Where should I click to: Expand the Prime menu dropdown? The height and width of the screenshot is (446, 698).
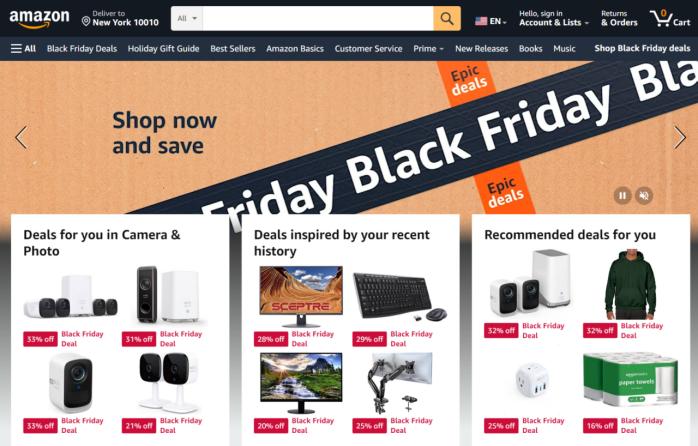tap(428, 49)
